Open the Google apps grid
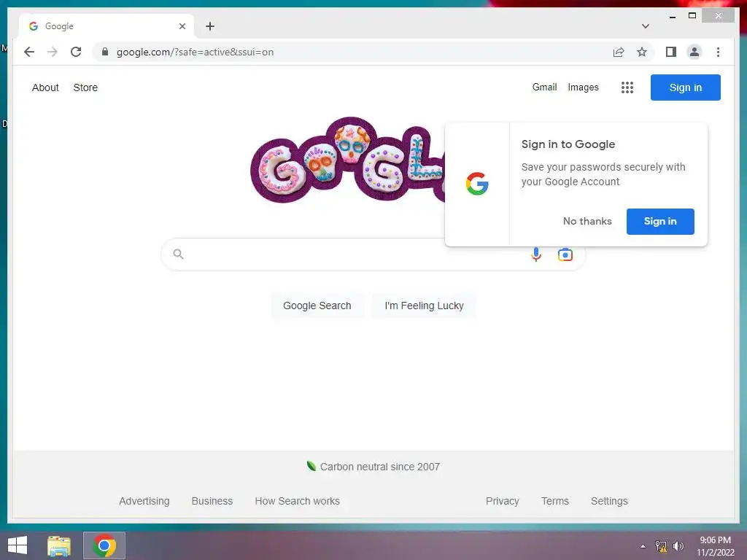The height and width of the screenshot is (560, 747). [627, 87]
